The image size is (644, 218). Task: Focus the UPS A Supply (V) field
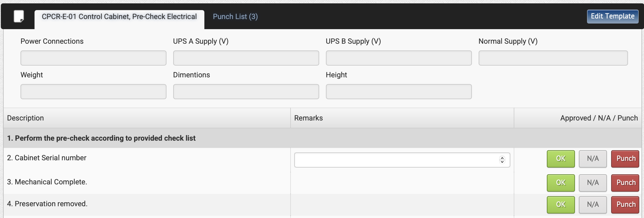pyautogui.click(x=246, y=58)
